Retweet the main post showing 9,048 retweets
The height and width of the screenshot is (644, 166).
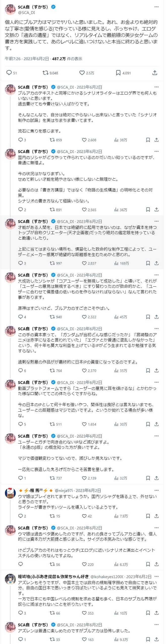tap(46, 73)
